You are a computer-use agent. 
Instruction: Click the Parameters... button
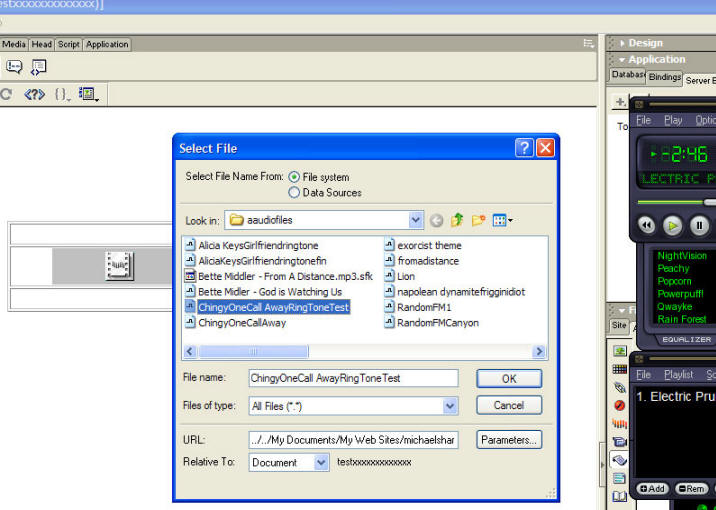coord(509,439)
